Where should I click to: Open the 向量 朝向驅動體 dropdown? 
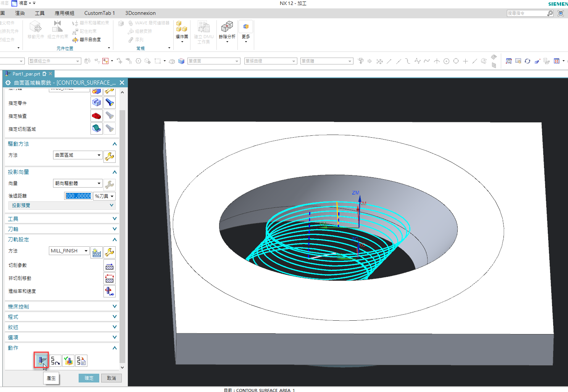tap(77, 183)
